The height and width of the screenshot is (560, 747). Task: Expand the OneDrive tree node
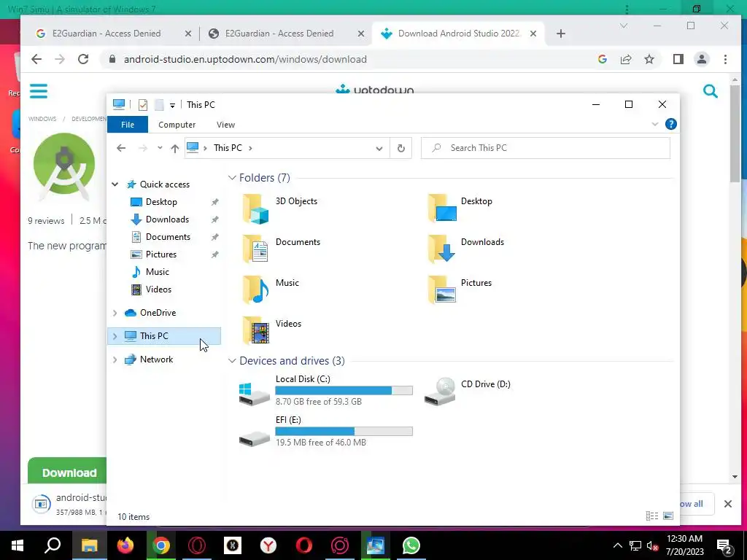115,313
